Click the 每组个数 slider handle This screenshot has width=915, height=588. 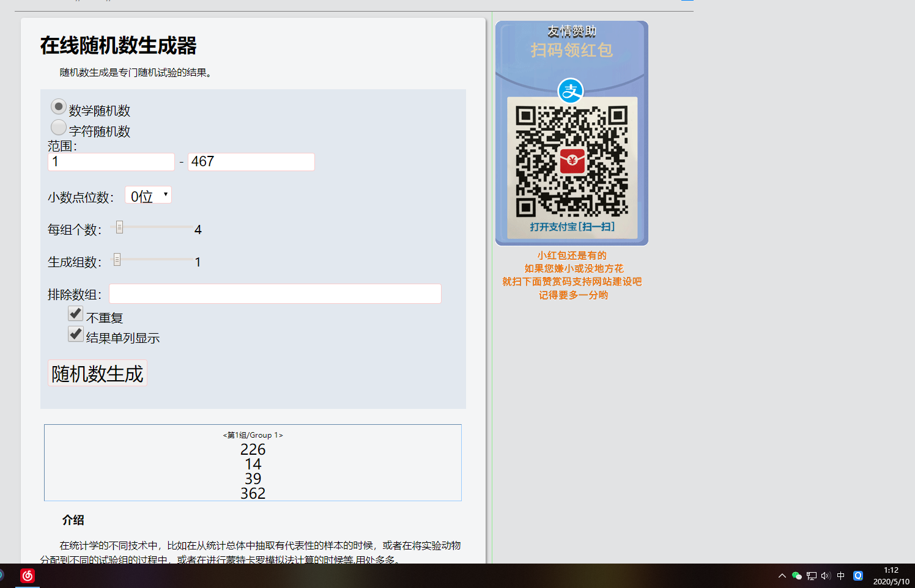point(120,227)
